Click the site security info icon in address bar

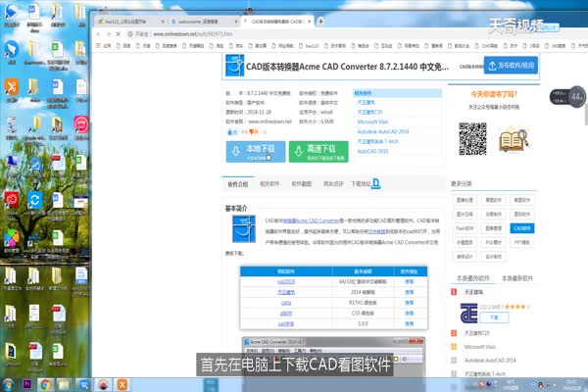(x=130, y=34)
